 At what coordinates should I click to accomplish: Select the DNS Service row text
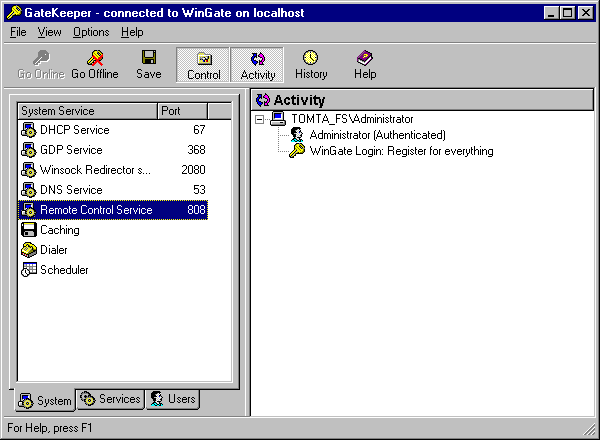click(71, 190)
